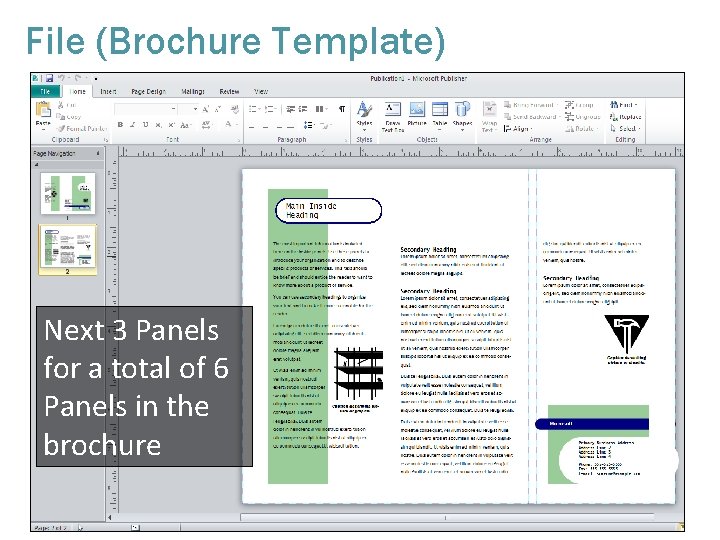Click the Wrap Text button
Viewport: 720px width, 540px height.
point(489,117)
